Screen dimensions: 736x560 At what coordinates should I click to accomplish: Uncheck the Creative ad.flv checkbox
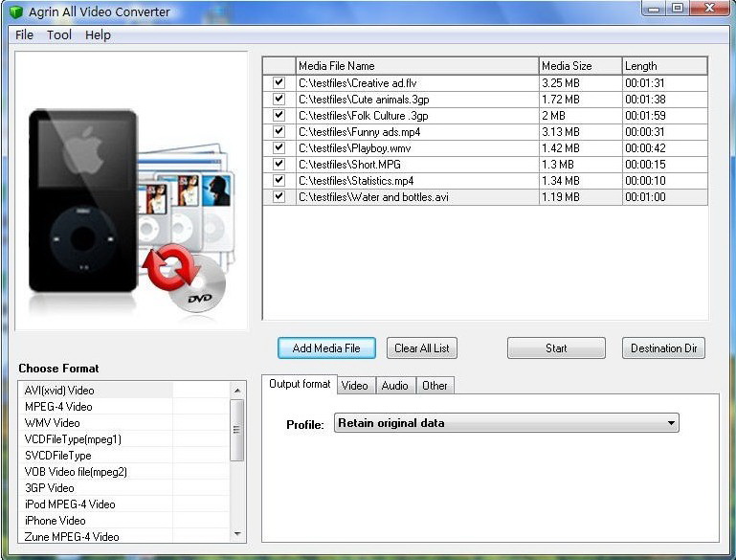tap(279, 82)
